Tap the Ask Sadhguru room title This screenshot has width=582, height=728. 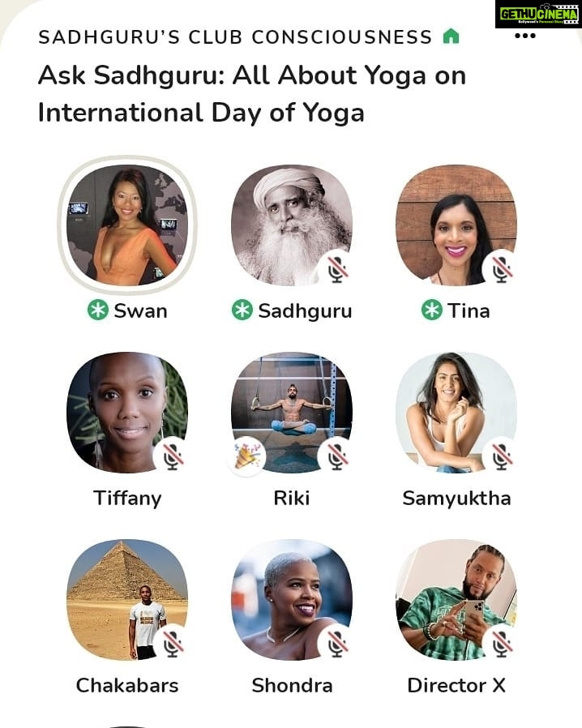click(252, 94)
